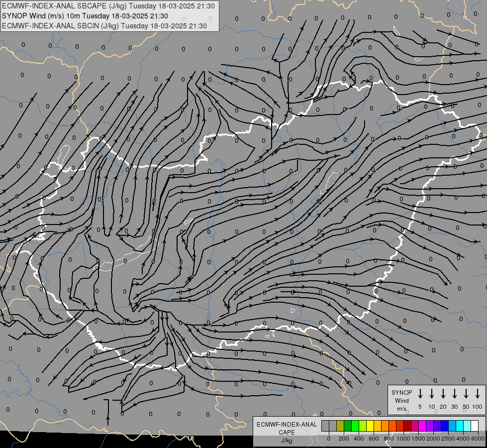Click the 'SYNOP Wind (m/s) 10m' title line

point(85,16)
